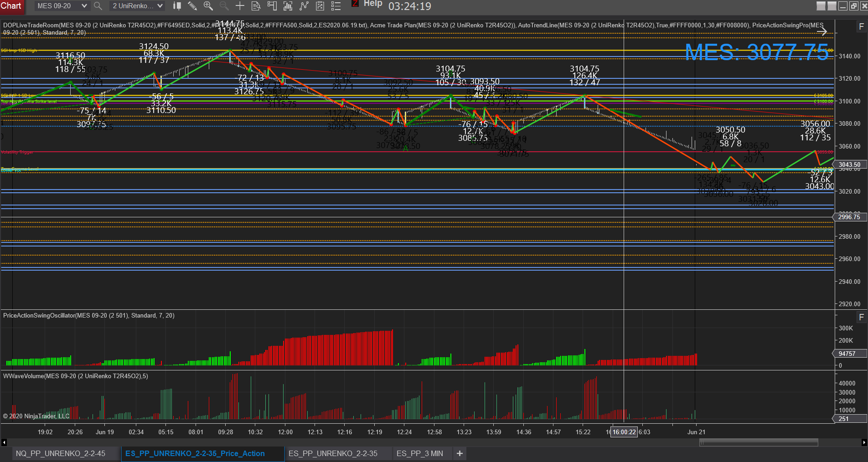Open the Data Series bars icon
868x462 pixels.
[288, 6]
